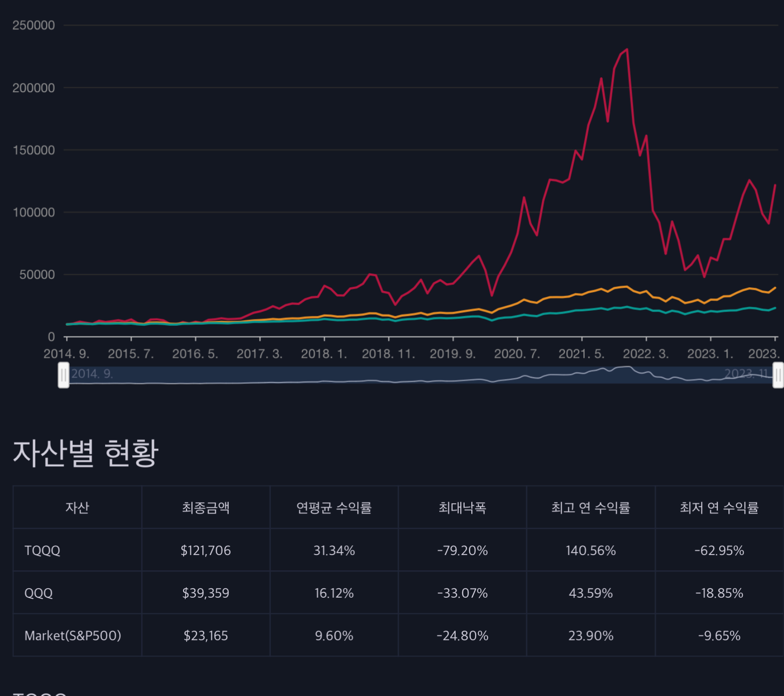Viewport: 784px width, 696px height.
Task: Click the 50000 y-axis label
Action: point(37,275)
